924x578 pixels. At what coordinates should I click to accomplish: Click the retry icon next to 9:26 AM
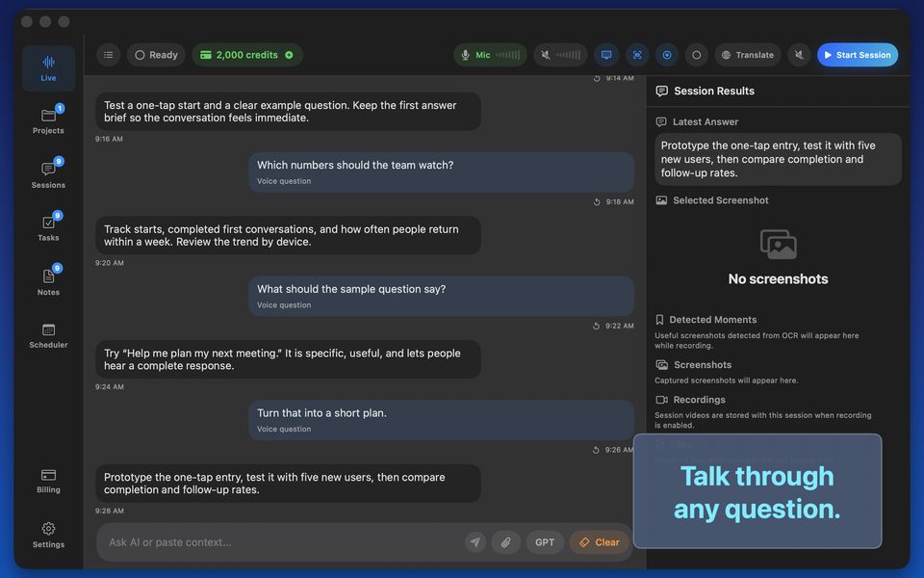click(597, 450)
